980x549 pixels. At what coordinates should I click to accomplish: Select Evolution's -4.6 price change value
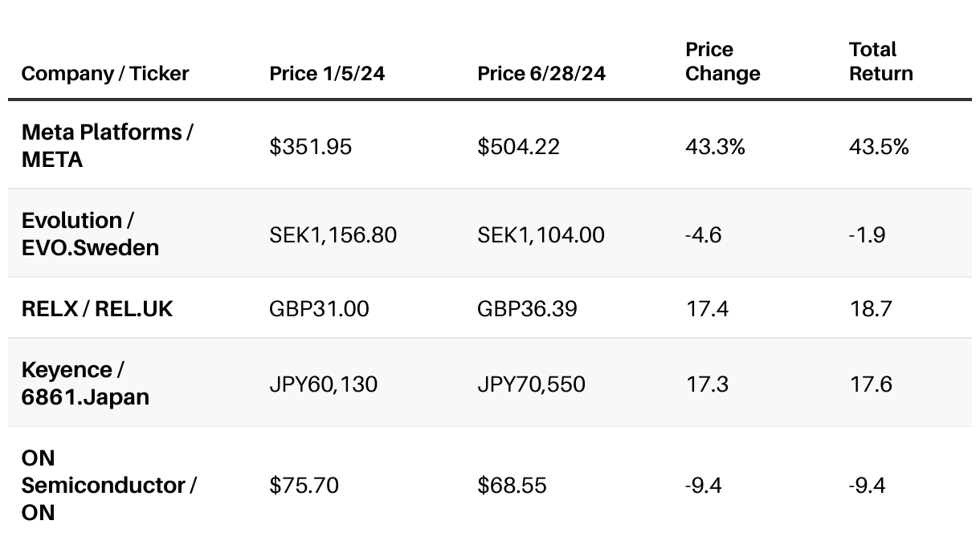pos(704,235)
